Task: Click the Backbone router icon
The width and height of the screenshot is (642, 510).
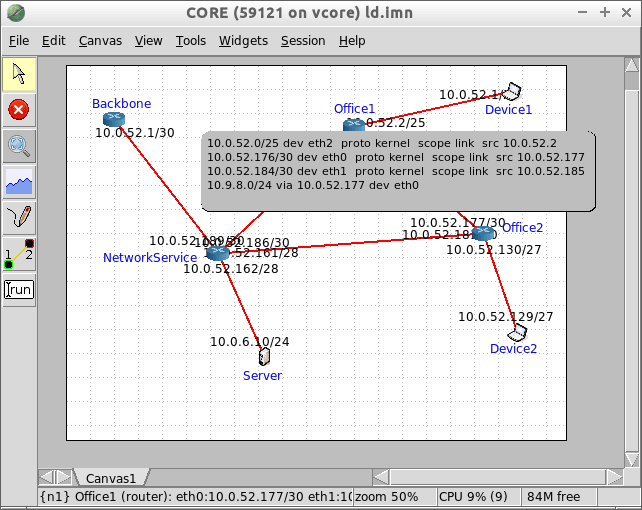Action: coord(114,119)
